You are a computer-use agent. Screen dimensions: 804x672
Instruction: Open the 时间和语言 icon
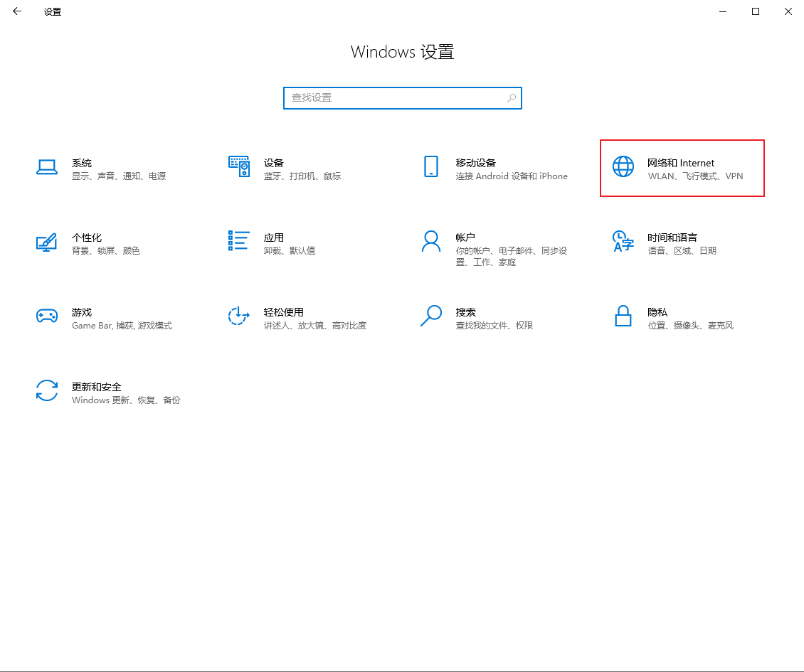click(x=623, y=242)
